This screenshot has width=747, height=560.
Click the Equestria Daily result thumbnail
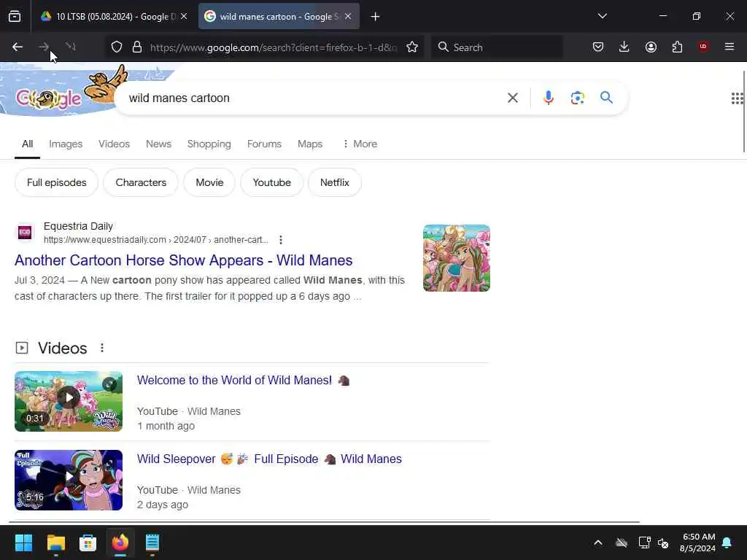457,258
